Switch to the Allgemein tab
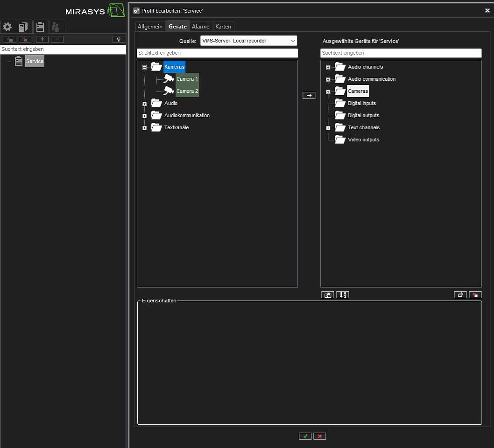 coord(150,27)
